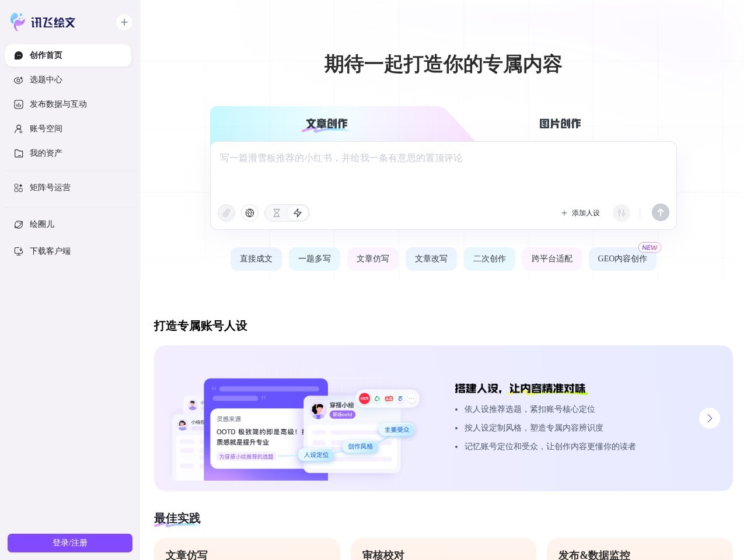Screen dimensions: 747x560
Task: Open 发布数据与互动 from the sidebar
Action: [58, 104]
